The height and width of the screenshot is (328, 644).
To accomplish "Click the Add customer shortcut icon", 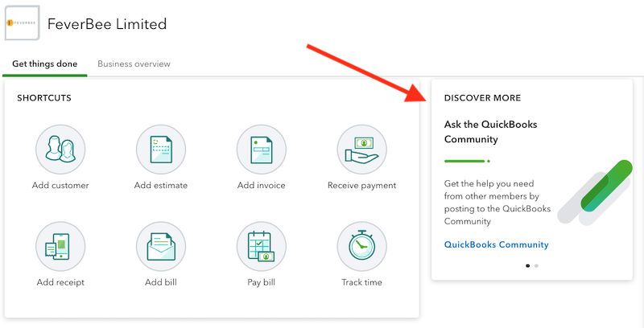I will [60, 150].
